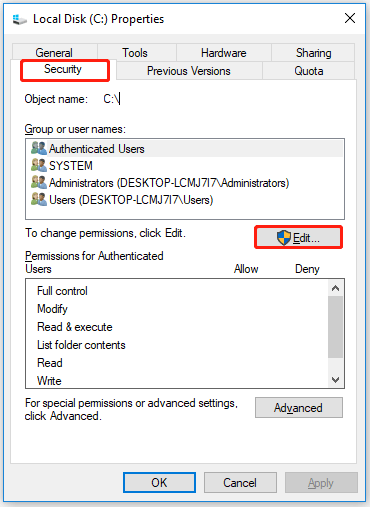370x507 pixels.
Task: Click the Local Disk drive icon in title bar
Action: click(20, 19)
